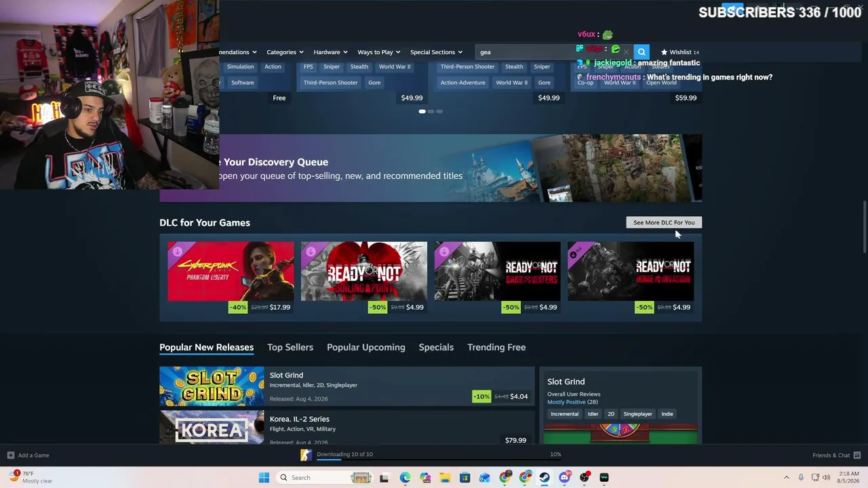The image size is (868, 488).
Task: Open the Ways to Play dropdown
Action: pyautogui.click(x=379, y=52)
